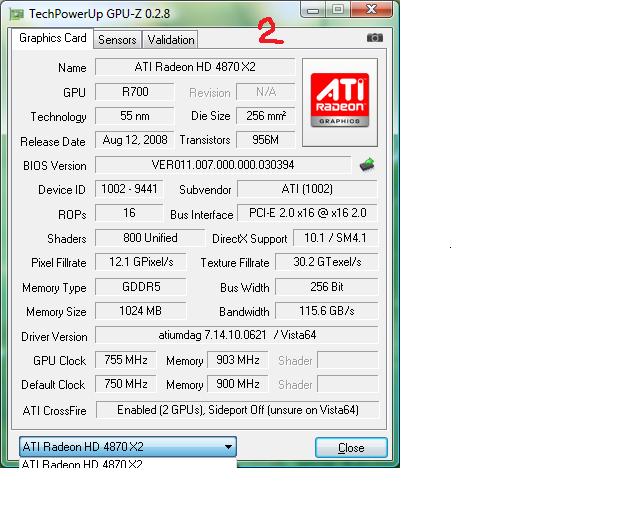Click the Bus Width value 256 Bit
Screen dimensions: 640x531
(327, 287)
